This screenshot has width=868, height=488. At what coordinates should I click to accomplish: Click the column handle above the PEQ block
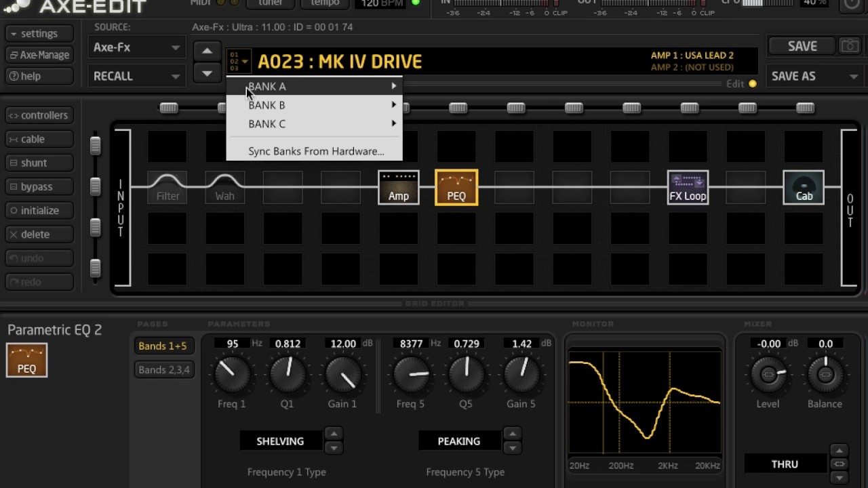458,108
